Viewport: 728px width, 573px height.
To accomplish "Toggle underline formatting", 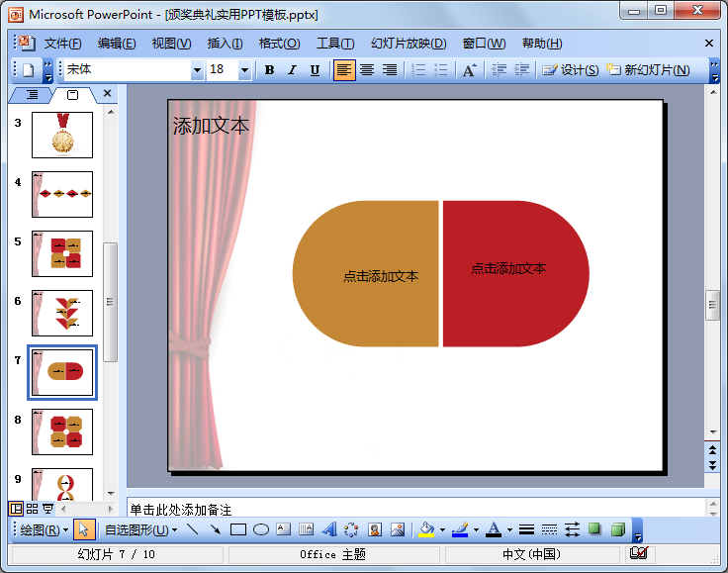I will [315, 70].
